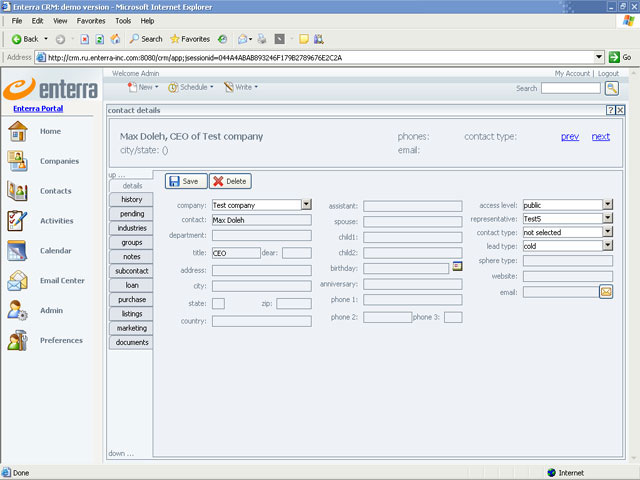
Task: Click the send email envelope icon
Action: pyautogui.click(x=606, y=292)
